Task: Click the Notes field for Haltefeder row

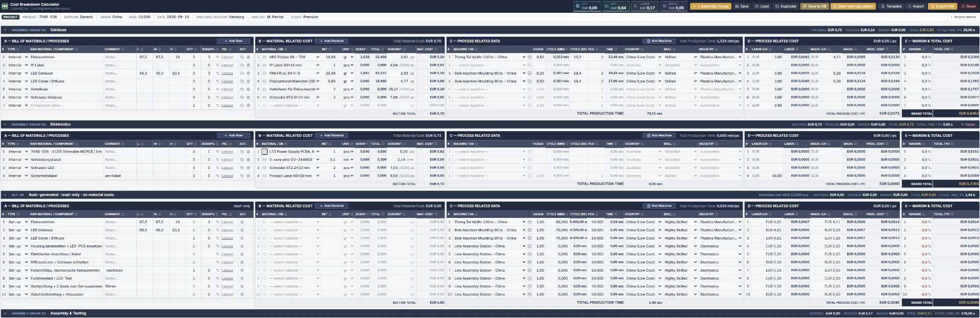Action: (x=120, y=89)
